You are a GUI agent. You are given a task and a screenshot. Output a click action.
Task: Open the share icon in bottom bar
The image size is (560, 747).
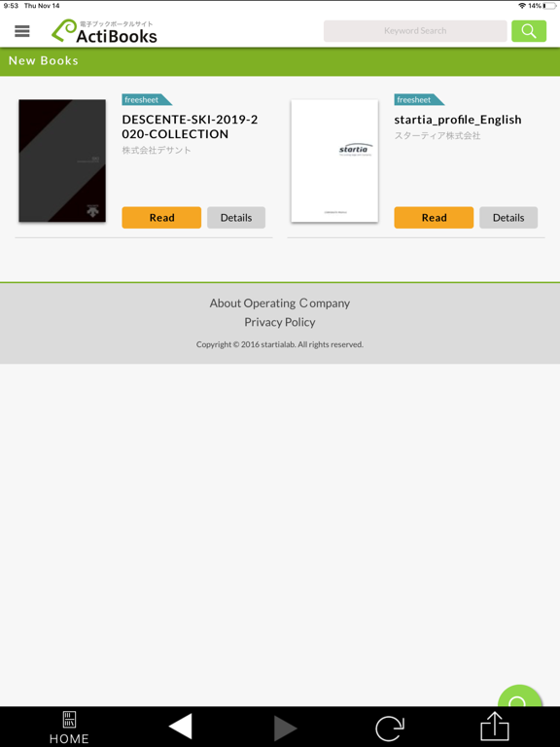tap(495, 727)
